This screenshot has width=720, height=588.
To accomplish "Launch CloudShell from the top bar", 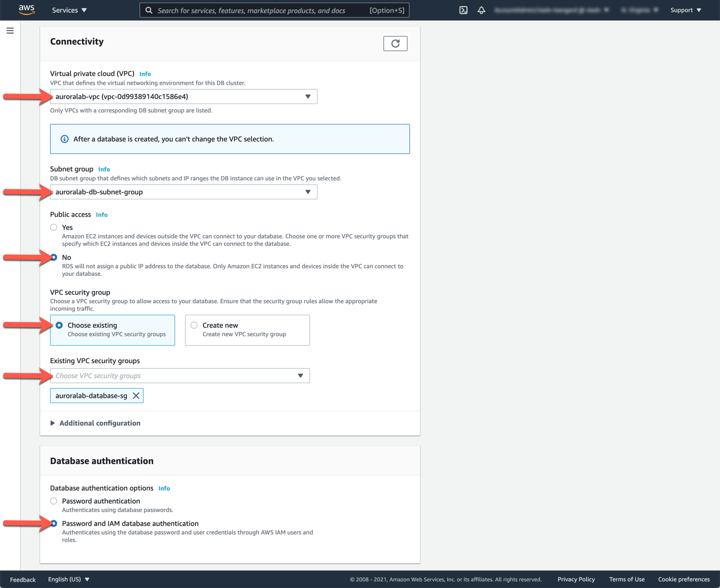I will tap(463, 10).
